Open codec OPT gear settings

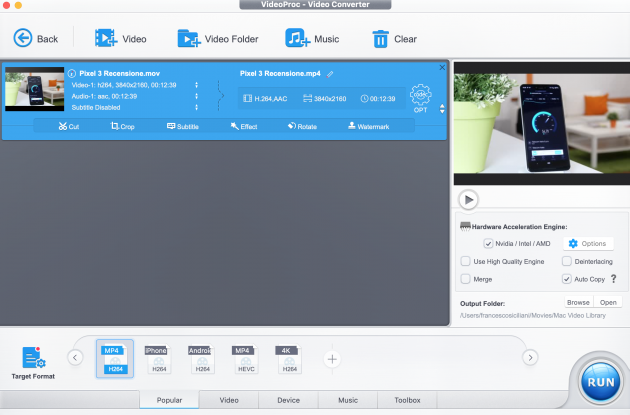coord(420,98)
